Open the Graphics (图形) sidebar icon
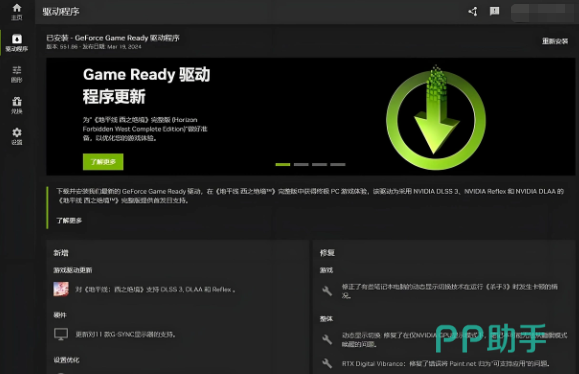This screenshot has height=374, width=579. (17, 74)
